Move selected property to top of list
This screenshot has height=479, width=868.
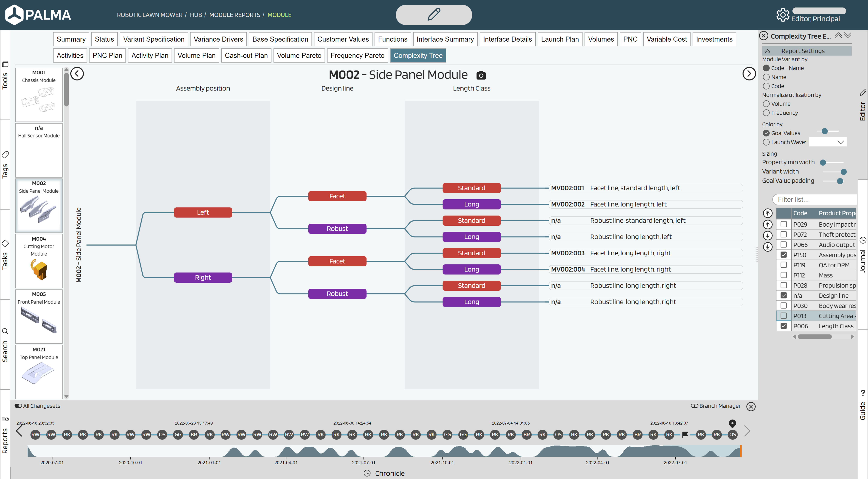(768, 213)
